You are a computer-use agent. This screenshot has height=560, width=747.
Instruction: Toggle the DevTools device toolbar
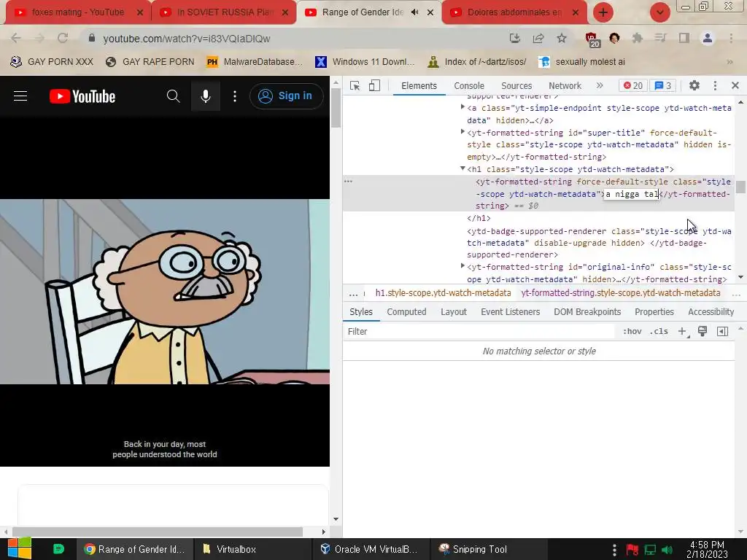[x=374, y=86]
